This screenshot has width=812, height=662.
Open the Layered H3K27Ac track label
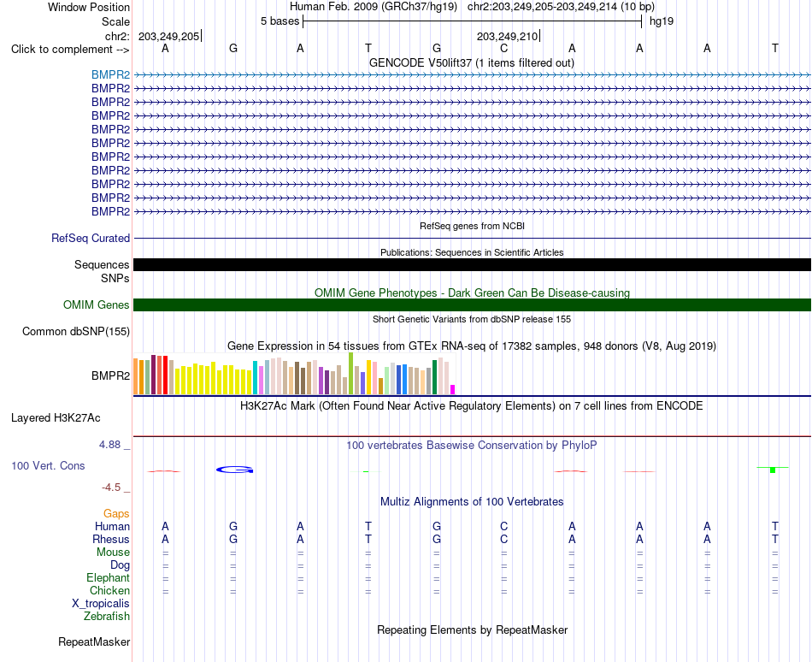coord(56,418)
